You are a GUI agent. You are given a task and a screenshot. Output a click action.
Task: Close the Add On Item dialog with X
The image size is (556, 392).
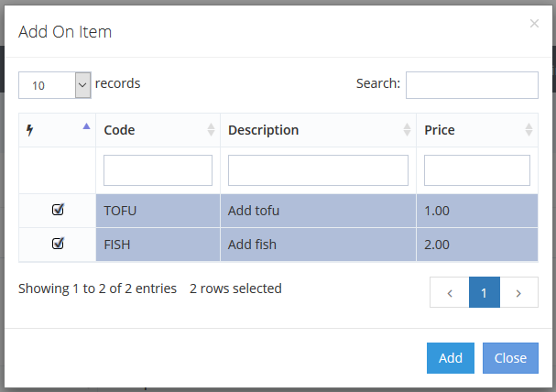pos(534,24)
